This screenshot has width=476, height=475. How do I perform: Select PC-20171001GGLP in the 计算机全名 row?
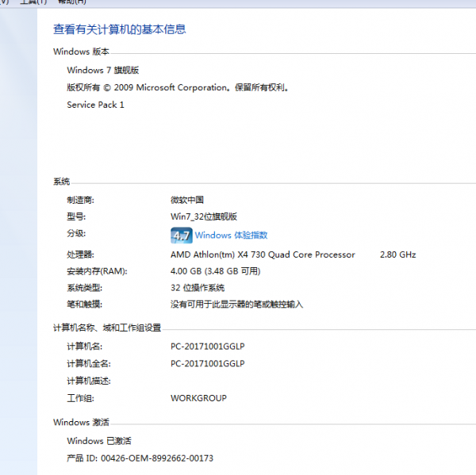[x=208, y=364]
